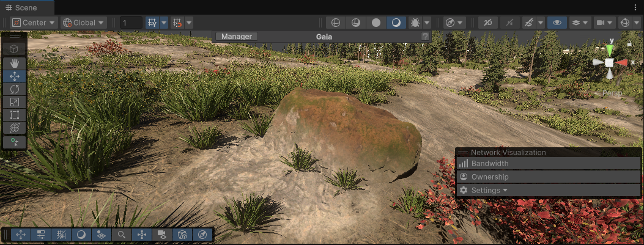
Task: Toggle grid snapping button
Action: tap(152, 23)
